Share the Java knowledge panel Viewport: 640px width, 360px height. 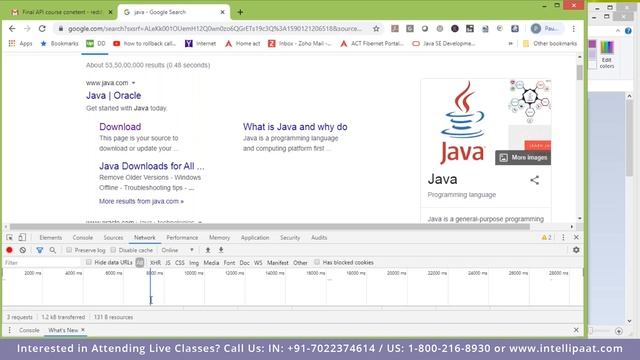(x=534, y=180)
